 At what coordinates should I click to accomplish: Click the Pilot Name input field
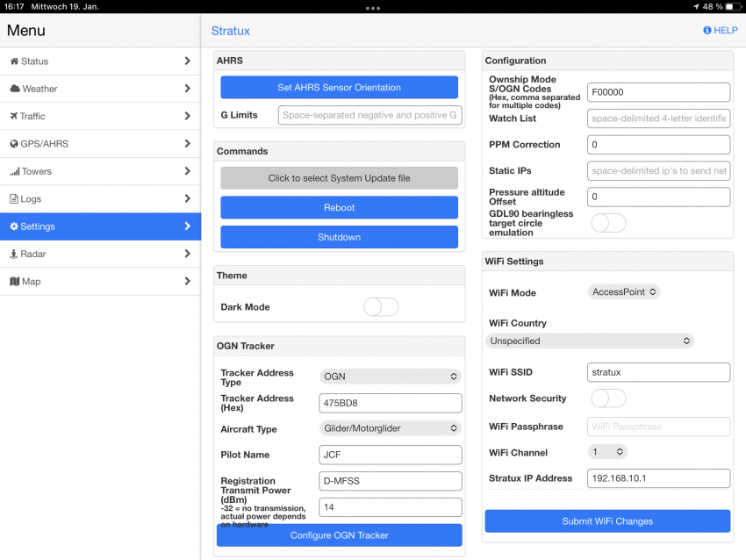[391, 455]
